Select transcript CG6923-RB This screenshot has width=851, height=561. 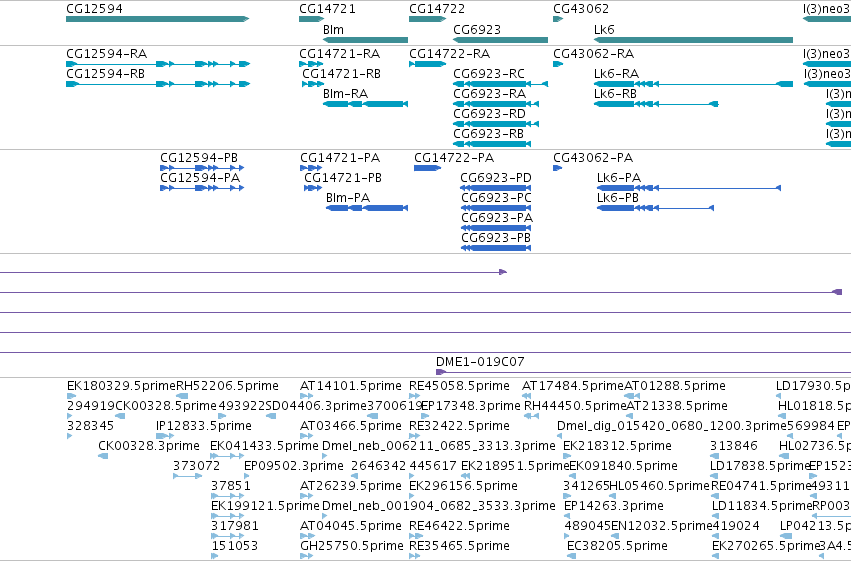pos(492,144)
